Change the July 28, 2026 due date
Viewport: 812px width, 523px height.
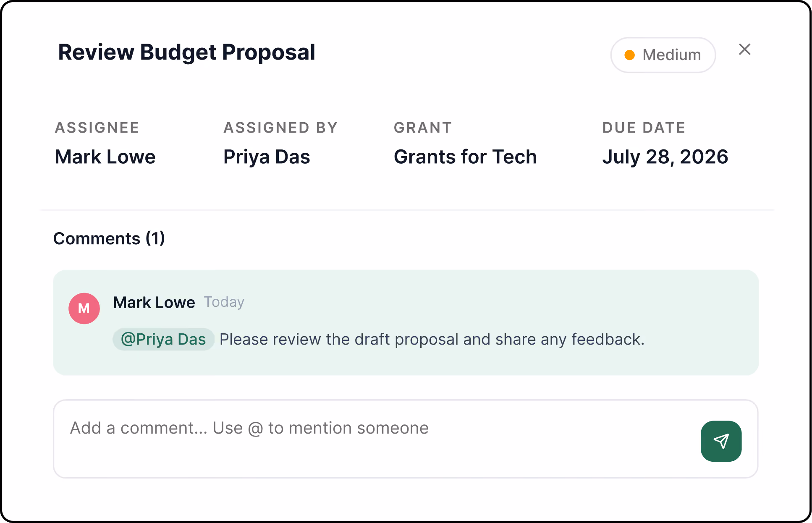tap(665, 157)
